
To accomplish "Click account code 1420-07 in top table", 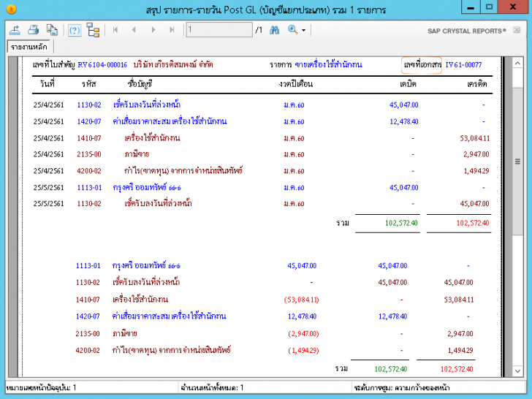I will click(x=89, y=121).
